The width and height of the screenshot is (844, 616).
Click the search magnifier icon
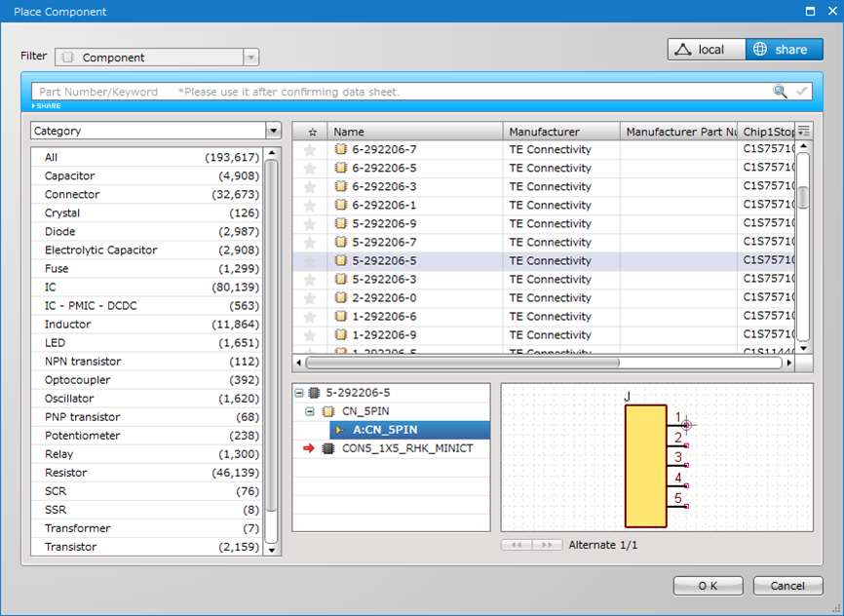coord(780,92)
